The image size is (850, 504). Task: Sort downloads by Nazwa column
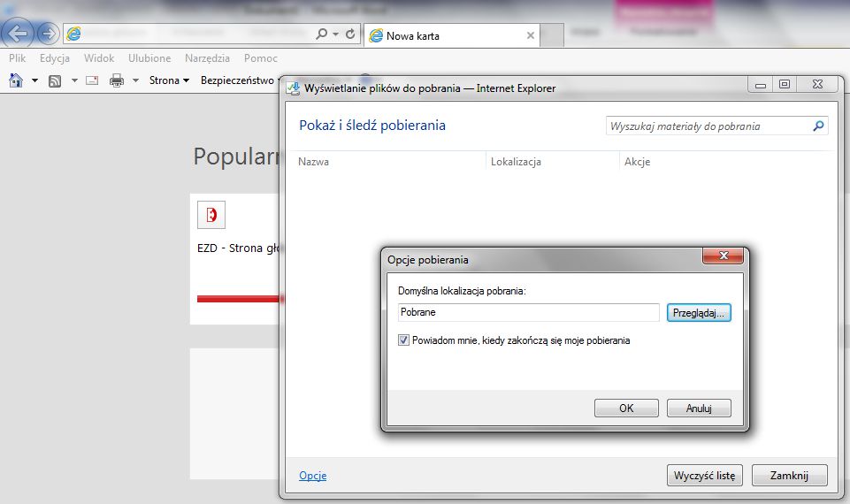tap(313, 162)
